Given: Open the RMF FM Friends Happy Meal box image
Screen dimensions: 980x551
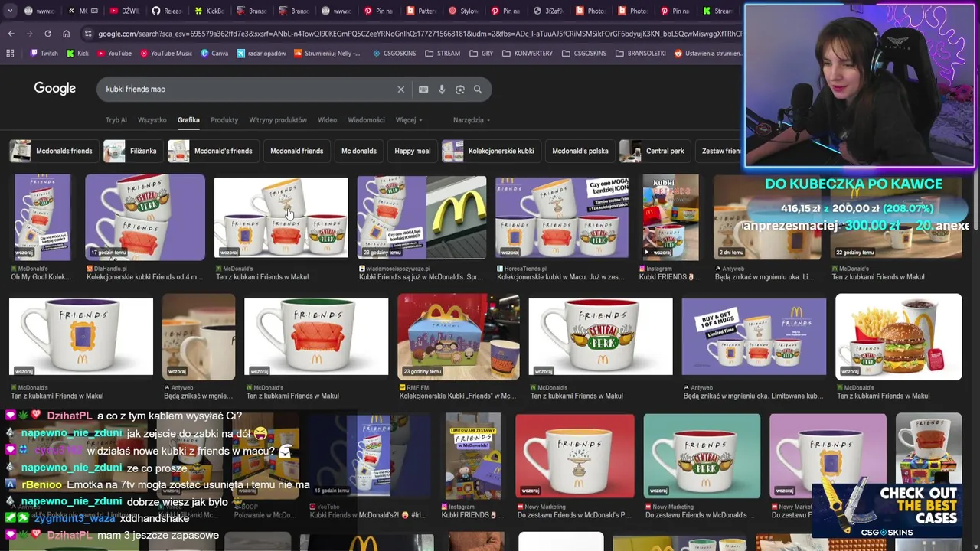Looking at the screenshot, I should click(458, 337).
